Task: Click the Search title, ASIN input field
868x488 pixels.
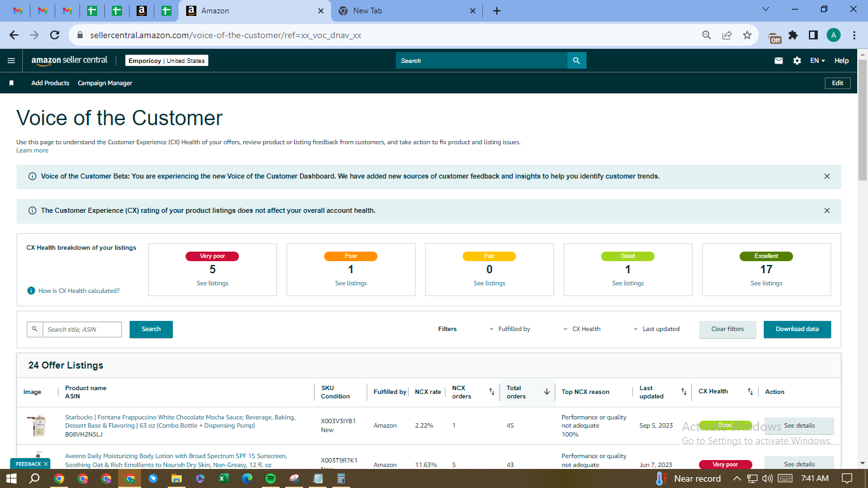Action: point(82,329)
